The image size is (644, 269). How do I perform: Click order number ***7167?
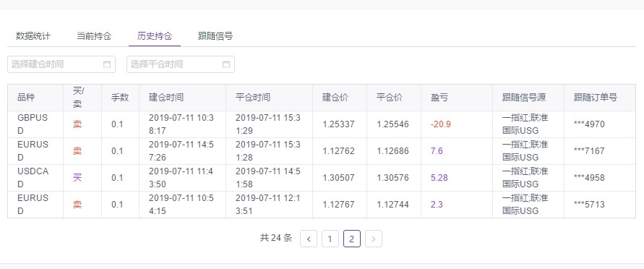pos(589,151)
